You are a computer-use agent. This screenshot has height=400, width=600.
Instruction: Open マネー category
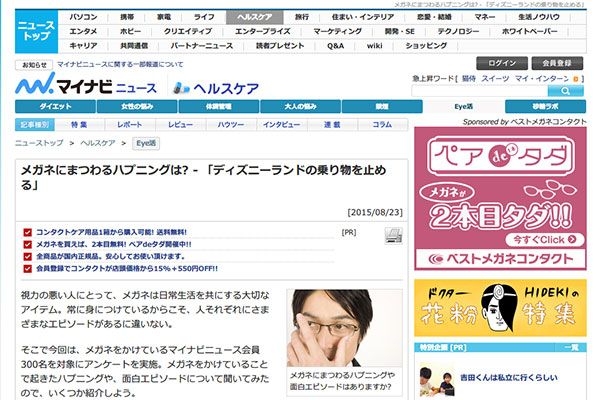pos(484,17)
